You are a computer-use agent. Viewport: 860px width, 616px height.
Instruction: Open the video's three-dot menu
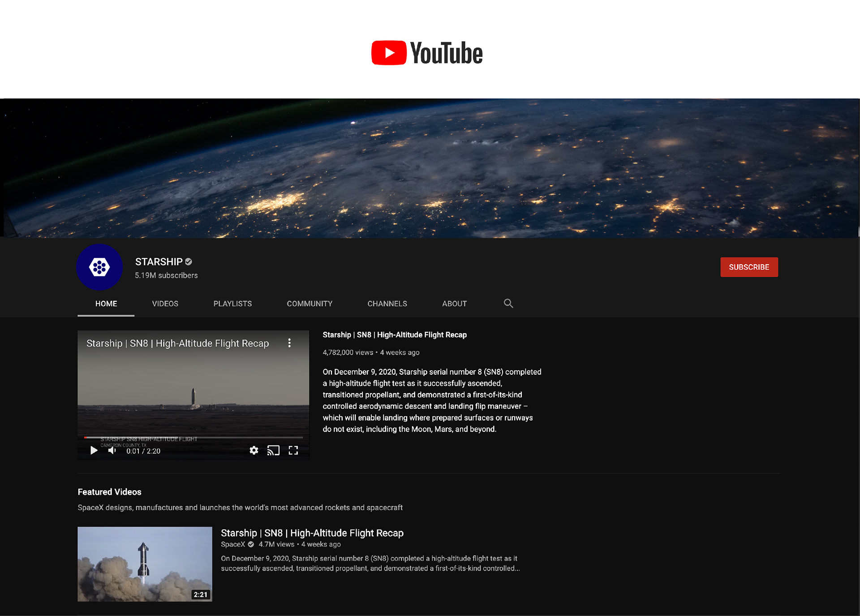[289, 343]
